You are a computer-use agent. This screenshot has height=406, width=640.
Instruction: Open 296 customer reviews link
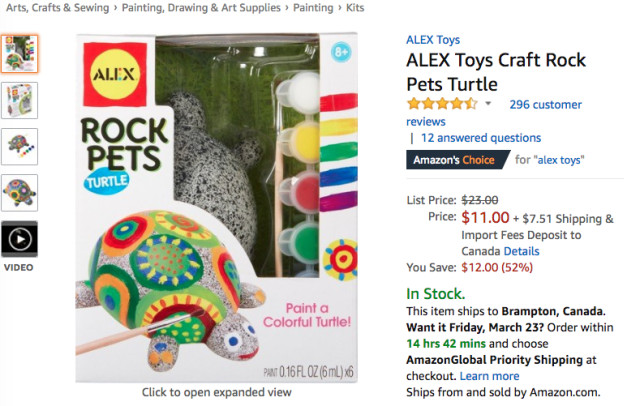[544, 104]
